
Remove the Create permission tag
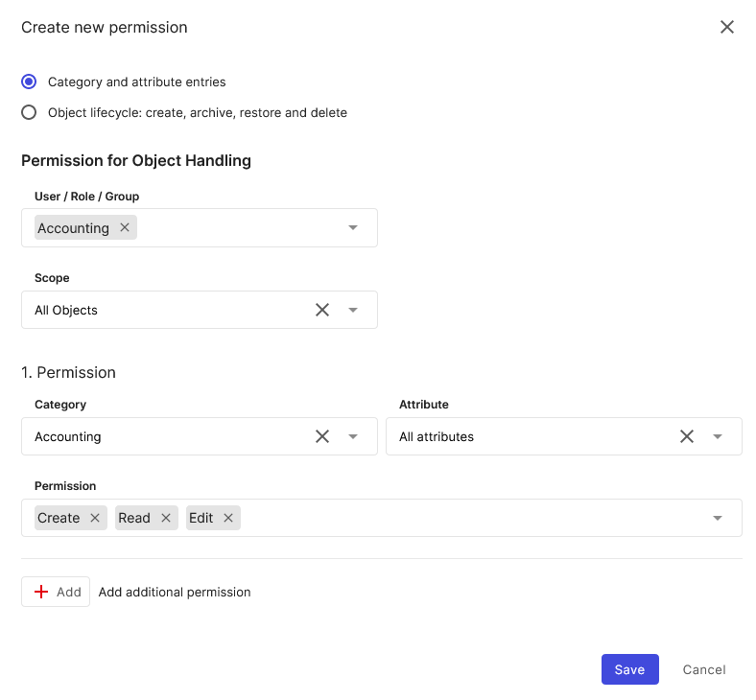tap(95, 518)
